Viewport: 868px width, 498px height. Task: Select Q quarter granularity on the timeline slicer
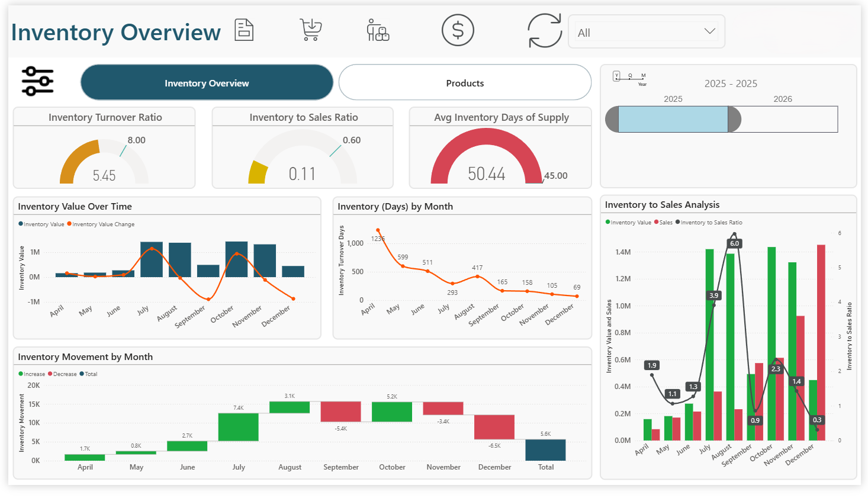[x=630, y=75]
